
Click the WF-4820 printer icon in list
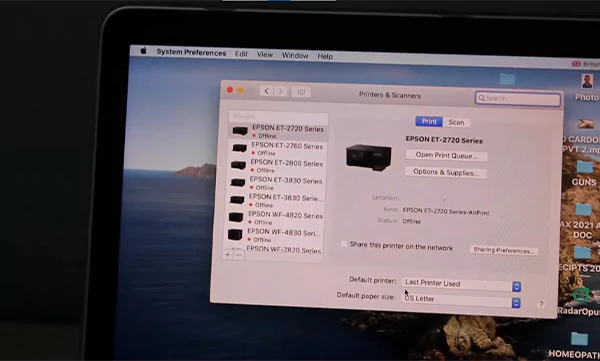pos(236,217)
